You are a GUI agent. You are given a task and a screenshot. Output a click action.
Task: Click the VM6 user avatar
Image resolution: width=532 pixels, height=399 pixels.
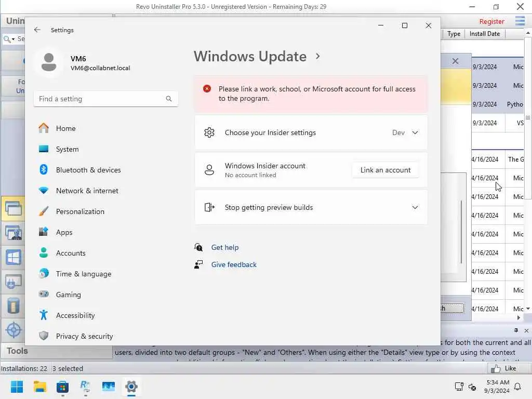49,62
